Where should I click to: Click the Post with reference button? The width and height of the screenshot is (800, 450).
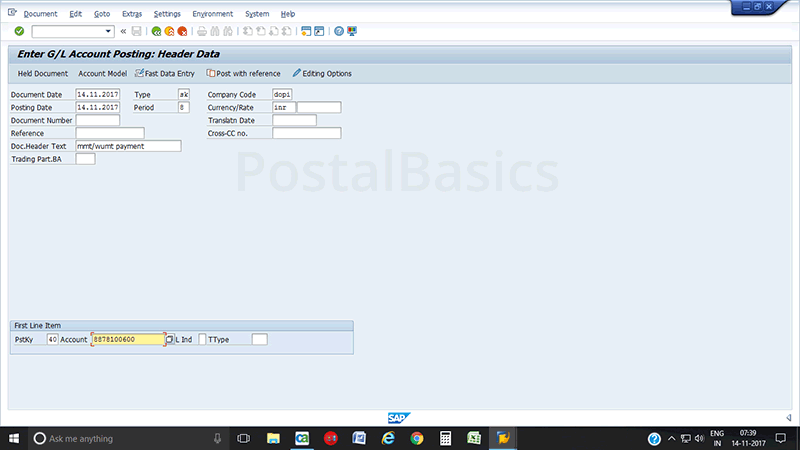click(x=243, y=73)
